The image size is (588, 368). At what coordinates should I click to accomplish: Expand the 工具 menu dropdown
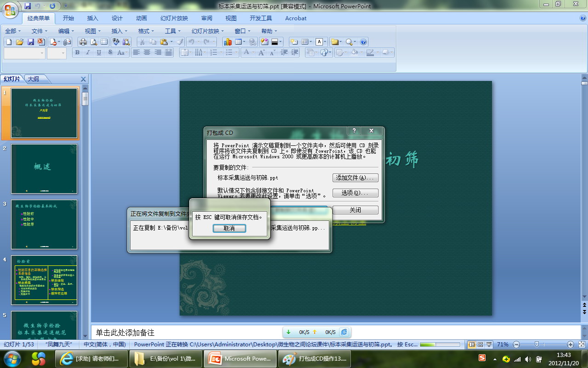172,31
